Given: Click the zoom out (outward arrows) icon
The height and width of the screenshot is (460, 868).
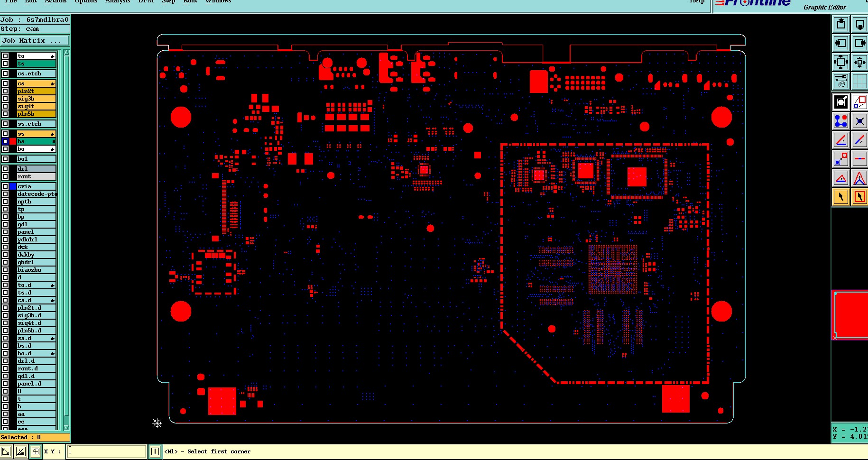Looking at the screenshot, I should pyautogui.click(x=841, y=62).
